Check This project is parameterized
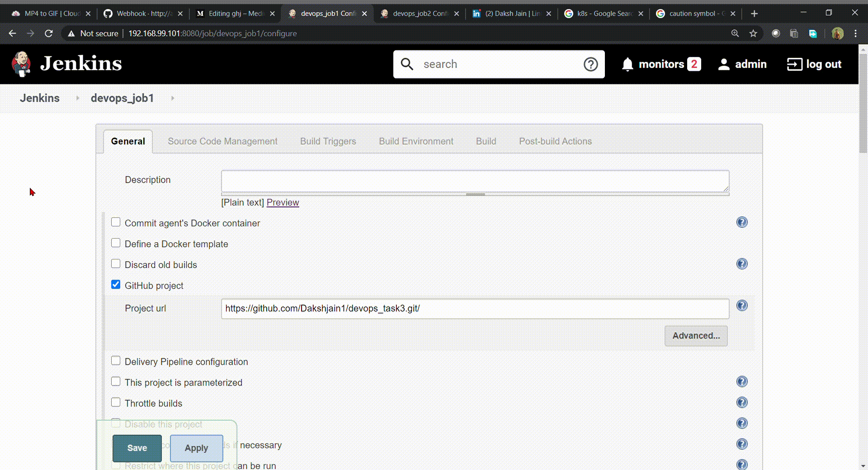The width and height of the screenshot is (868, 470). (116, 381)
